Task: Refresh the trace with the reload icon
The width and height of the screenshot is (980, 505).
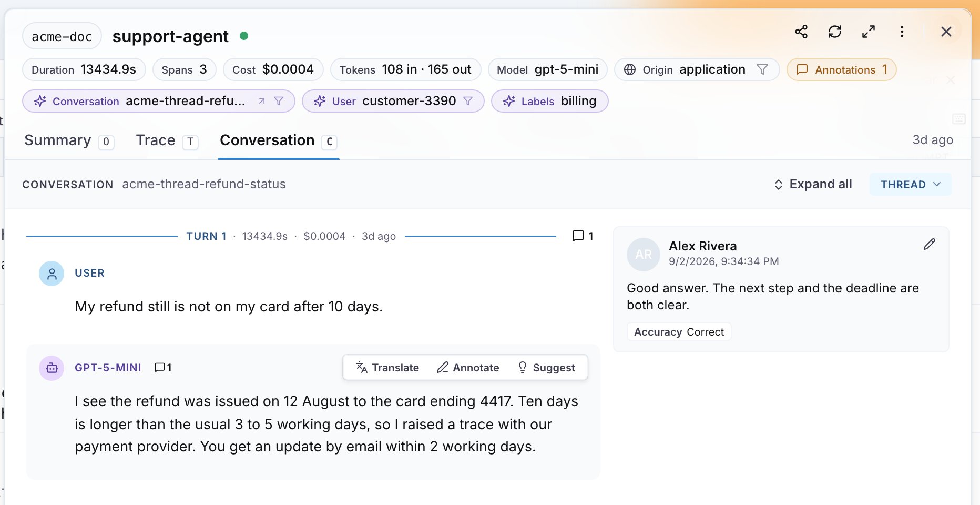Action: click(835, 32)
